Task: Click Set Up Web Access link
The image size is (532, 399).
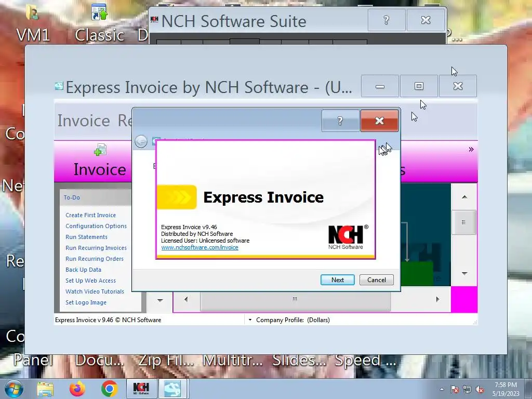Action: pos(90,281)
